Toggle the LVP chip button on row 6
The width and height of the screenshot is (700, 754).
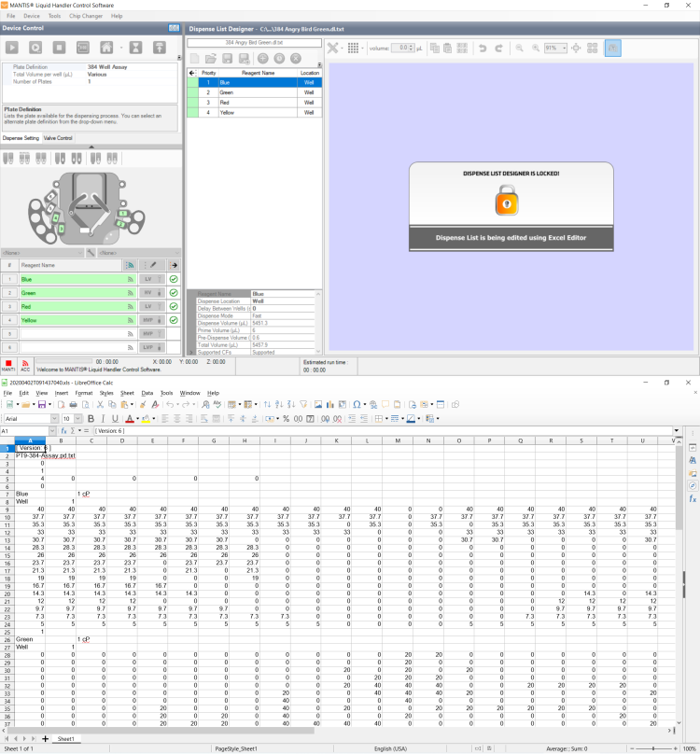tap(152, 347)
